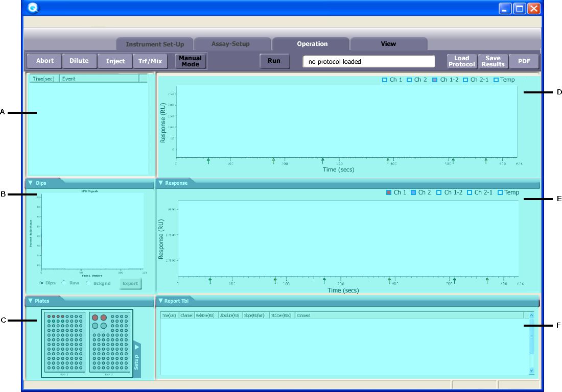The image size is (562, 392).
Task: Click the Time(sec) header in the event log
Action: coord(44,79)
